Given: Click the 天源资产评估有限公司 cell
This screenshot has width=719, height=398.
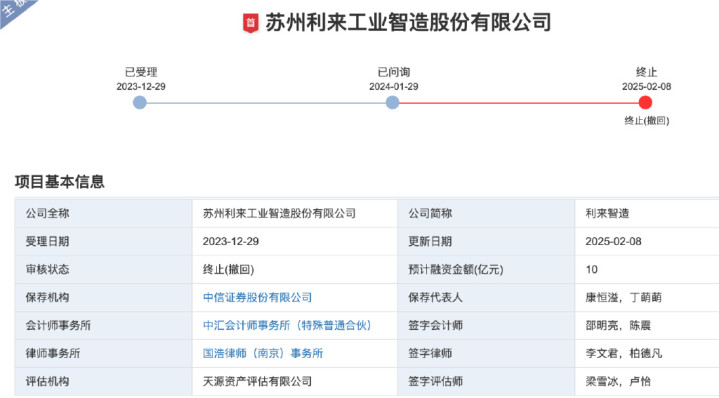Looking at the screenshot, I should coord(295,381).
